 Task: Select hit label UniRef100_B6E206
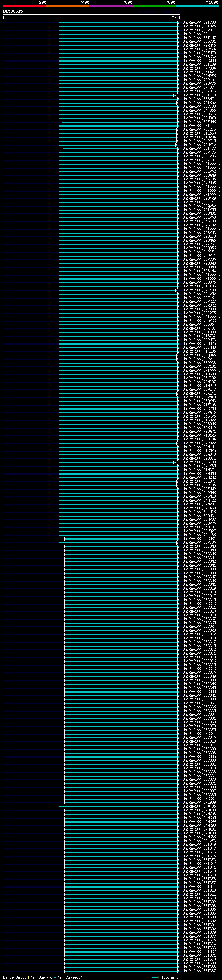pyautogui.click(x=199, y=156)
